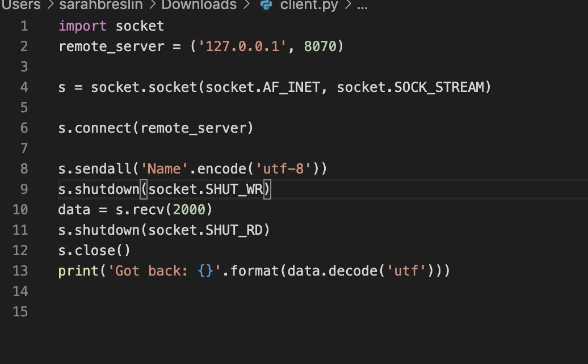This screenshot has height=364, width=588.
Task: Click the 'print' function on line 13
Action: pos(78,271)
